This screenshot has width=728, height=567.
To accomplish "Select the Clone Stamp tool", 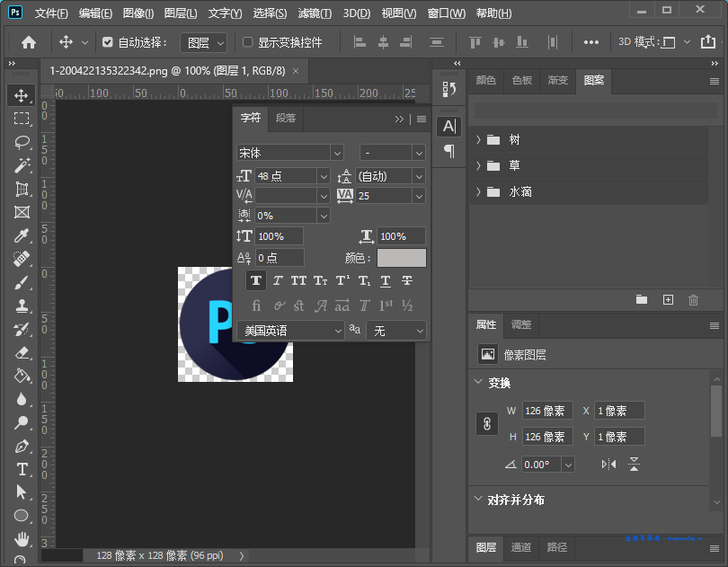I will coord(21,306).
